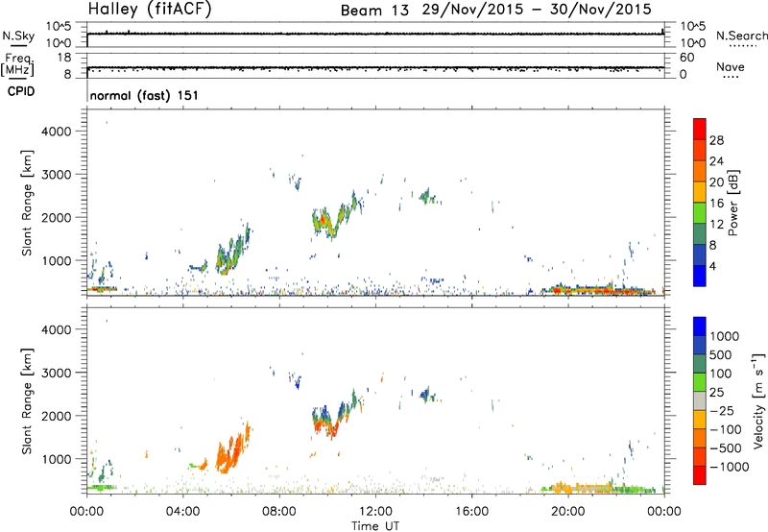Click the '18' frequency tick label
The width and height of the screenshot is (768, 532).
point(64,58)
